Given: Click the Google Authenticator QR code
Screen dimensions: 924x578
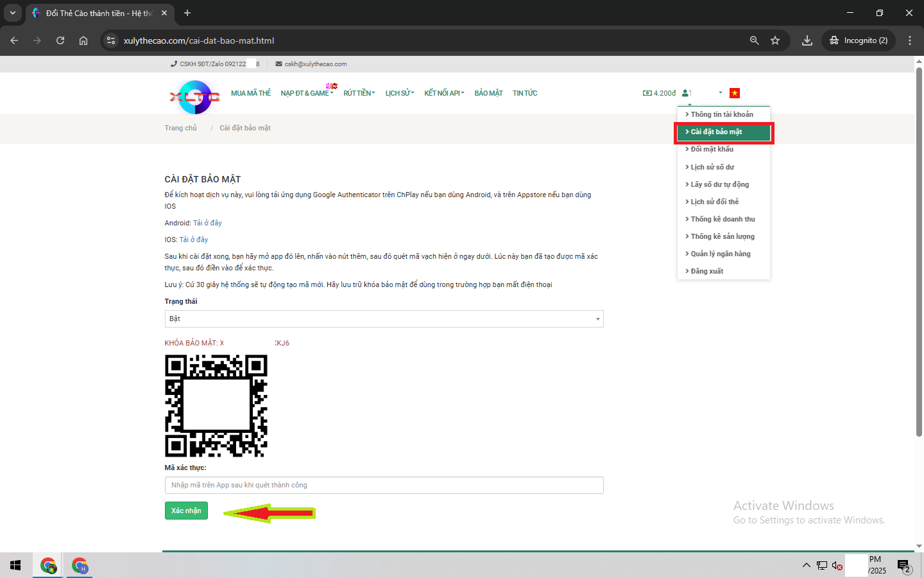Looking at the screenshot, I should coord(216,406).
